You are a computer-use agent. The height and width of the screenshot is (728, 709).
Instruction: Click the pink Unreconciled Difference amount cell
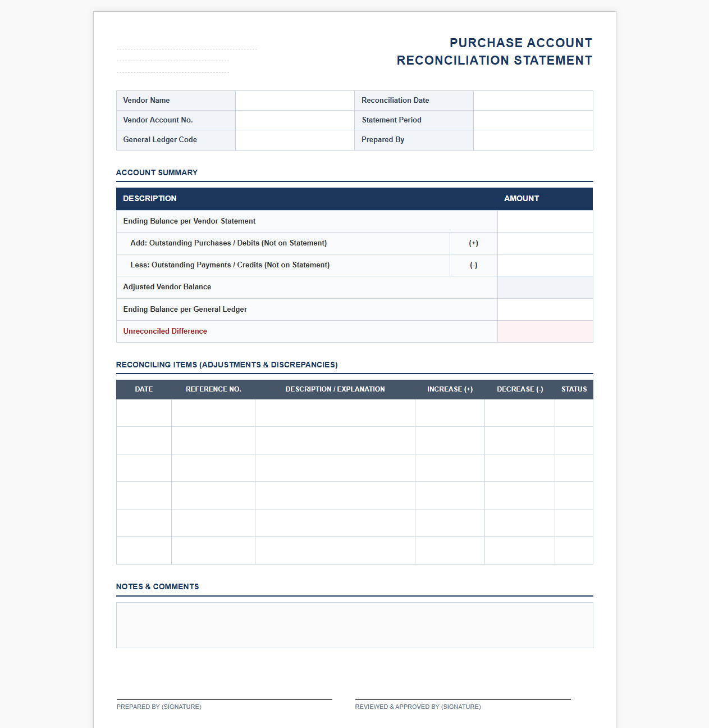545,331
